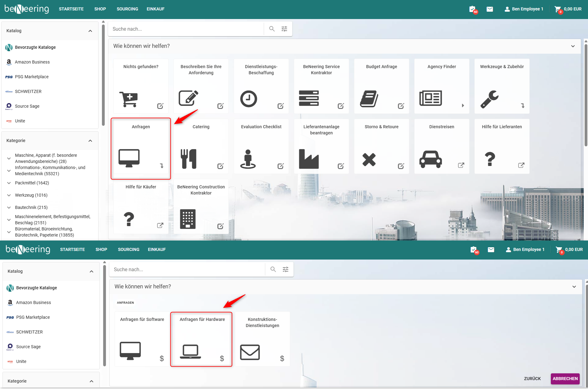Open Konstruktions-Dienstleistungen envelope tile
This screenshot has height=389, width=588.
[x=262, y=339]
